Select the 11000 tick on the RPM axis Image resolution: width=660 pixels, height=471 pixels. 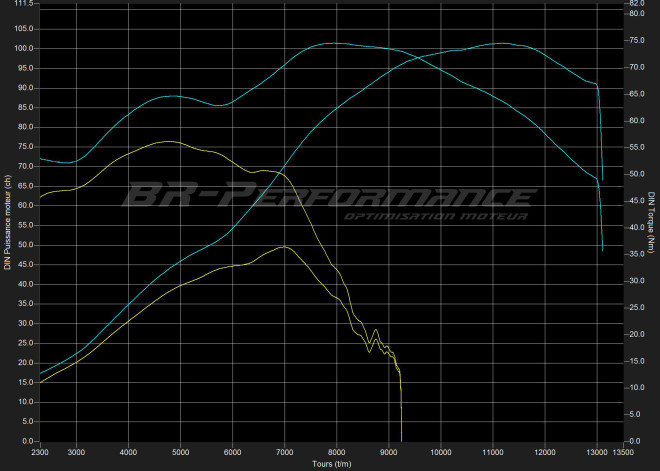[x=493, y=452]
